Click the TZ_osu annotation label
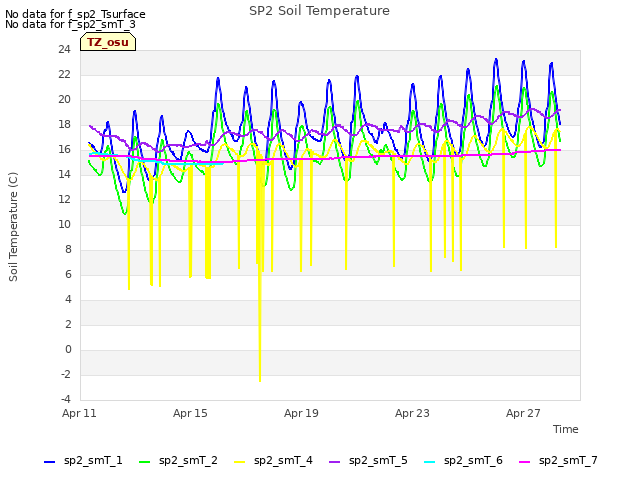 pos(108,42)
